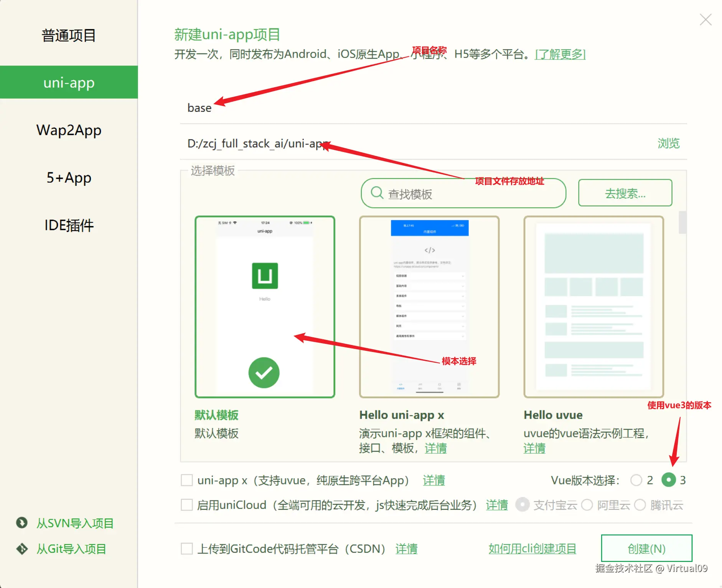This screenshot has width=722, height=588.
Task: Import a project from Git
Action: click(x=71, y=549)
